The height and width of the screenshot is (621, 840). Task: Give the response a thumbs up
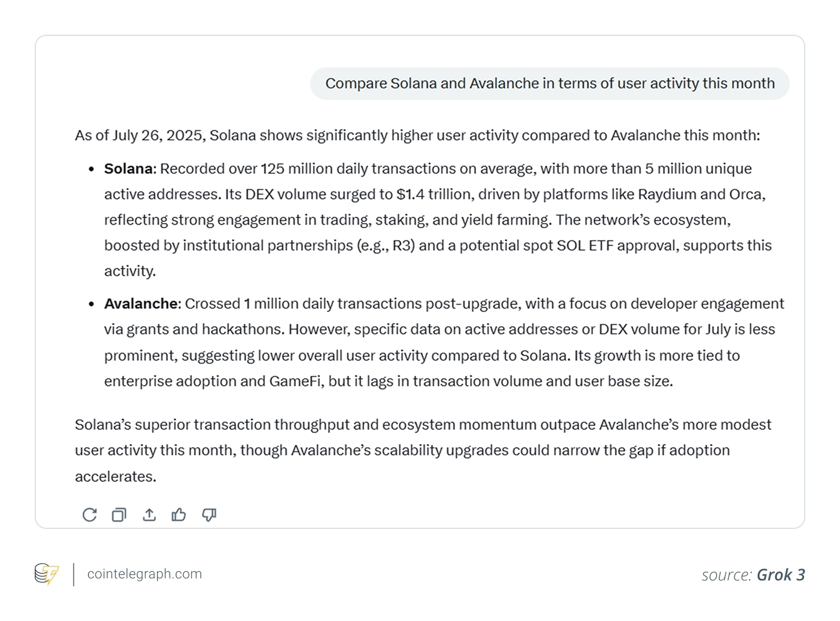(179, 514)
